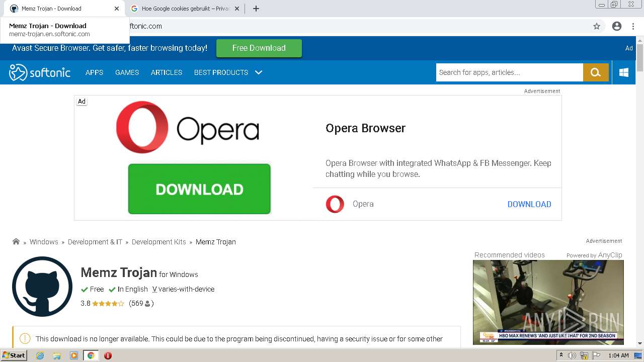Viewport: 644px width, 362px height.
Task: Click the home icon in breadcrumb
Action: click(16, 241)
